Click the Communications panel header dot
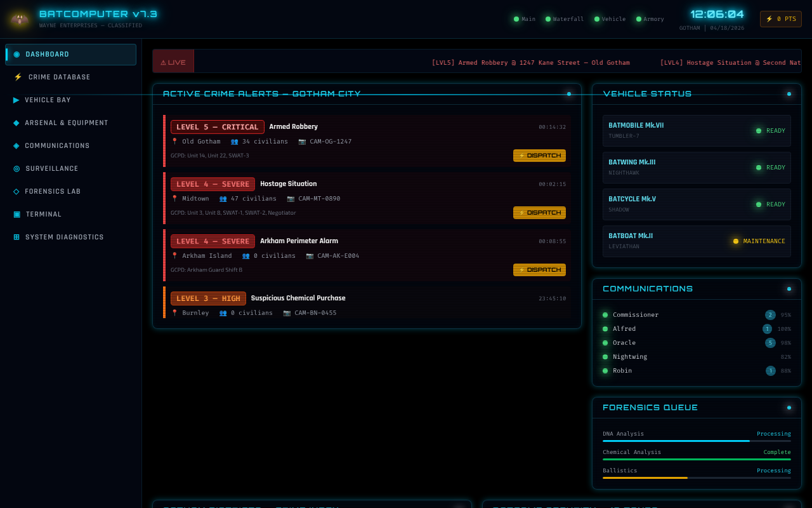812x508 pixels. (x=789, y=289)
